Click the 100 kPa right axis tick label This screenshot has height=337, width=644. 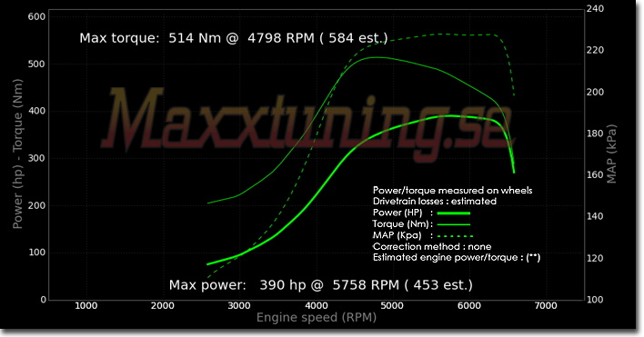[x=595, y=299]
